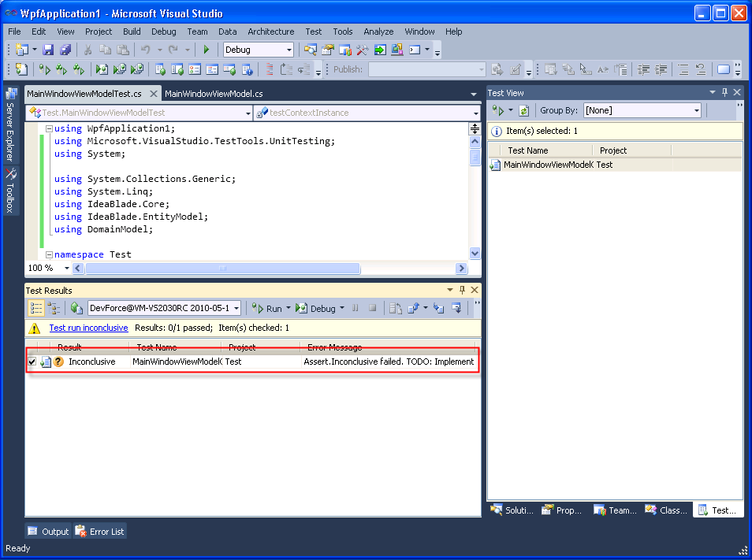Expand the Toolbox side panel
The width and height of the screenshot is (752, 560).
[x=10, y=191]
